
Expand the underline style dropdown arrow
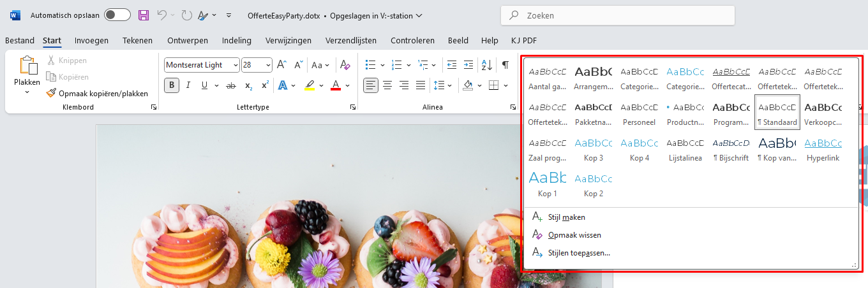(216, 85)
